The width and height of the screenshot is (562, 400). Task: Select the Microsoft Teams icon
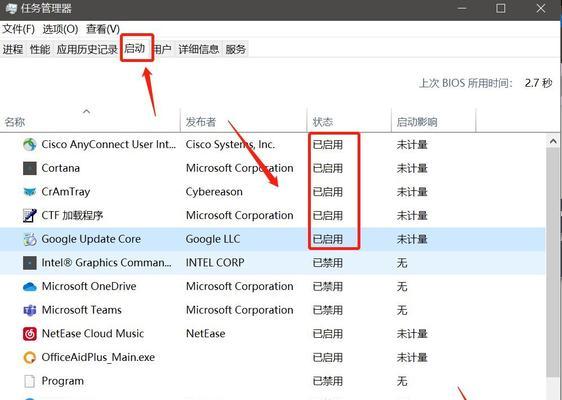pyautogui.click(x=30, y=310)
